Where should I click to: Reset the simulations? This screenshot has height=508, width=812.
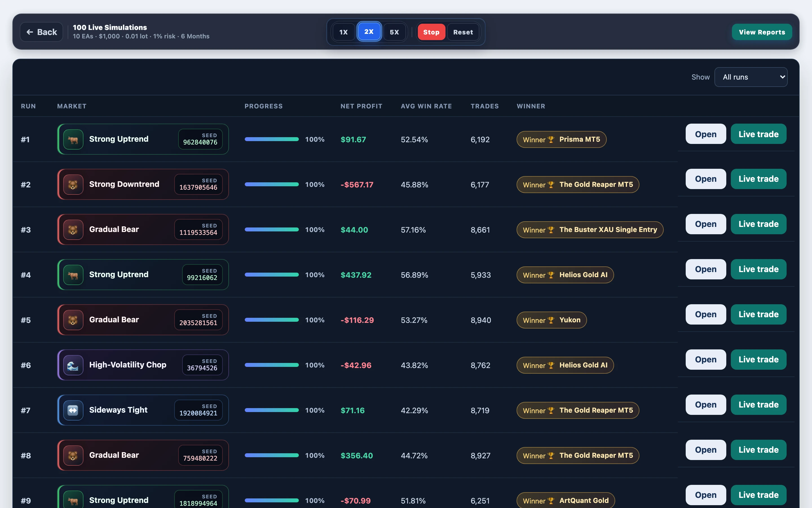tap(463, 32)
